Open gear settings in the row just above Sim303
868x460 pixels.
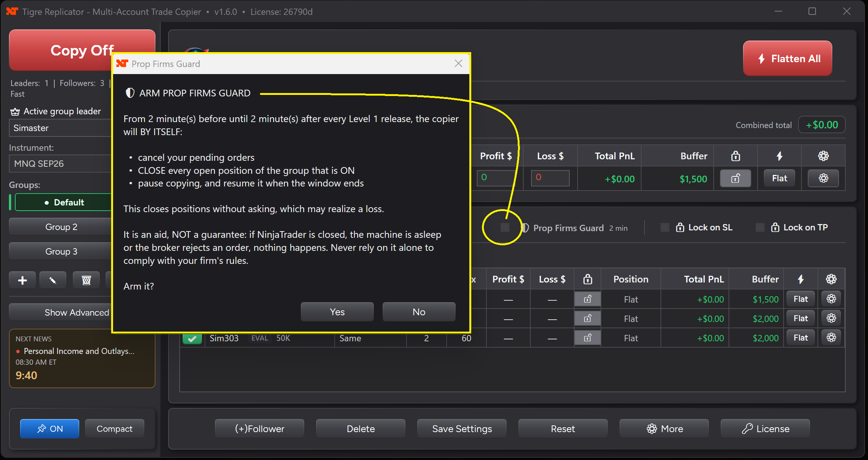(x=831, y=318)
